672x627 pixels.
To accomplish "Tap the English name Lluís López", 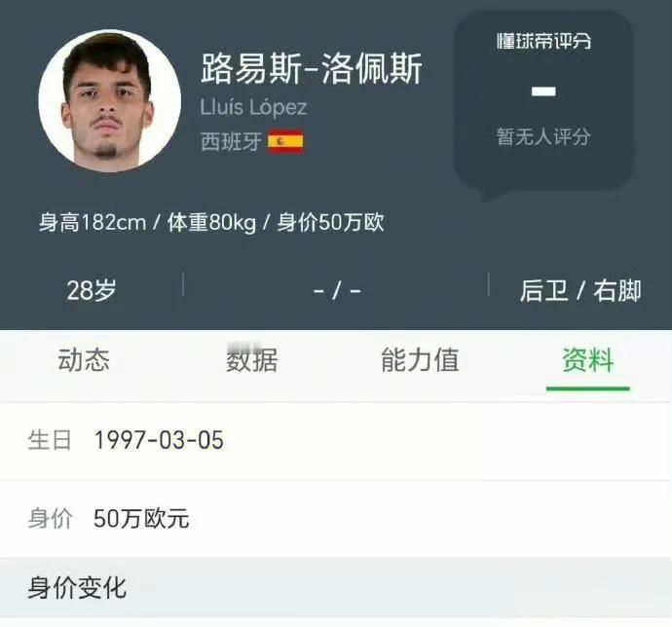I will click(254, 107).
